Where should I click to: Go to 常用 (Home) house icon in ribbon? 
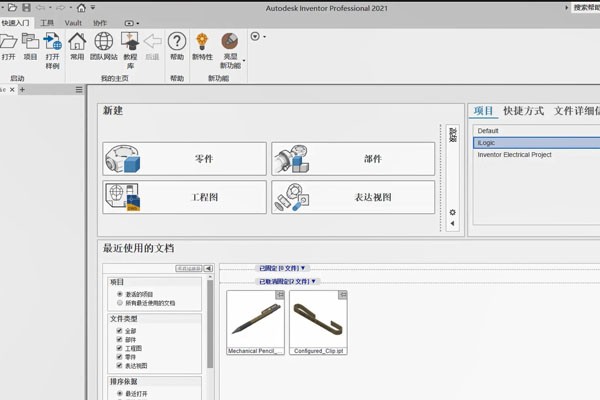tap(77, 41)
